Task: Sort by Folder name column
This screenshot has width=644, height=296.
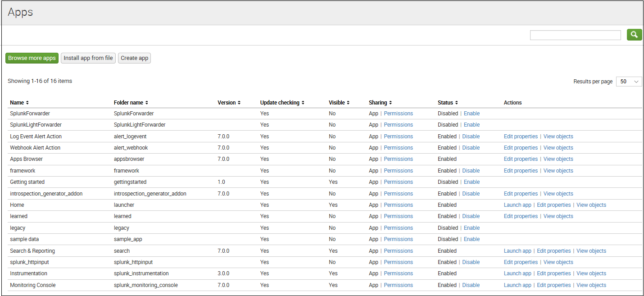Action: pos(131,103)
